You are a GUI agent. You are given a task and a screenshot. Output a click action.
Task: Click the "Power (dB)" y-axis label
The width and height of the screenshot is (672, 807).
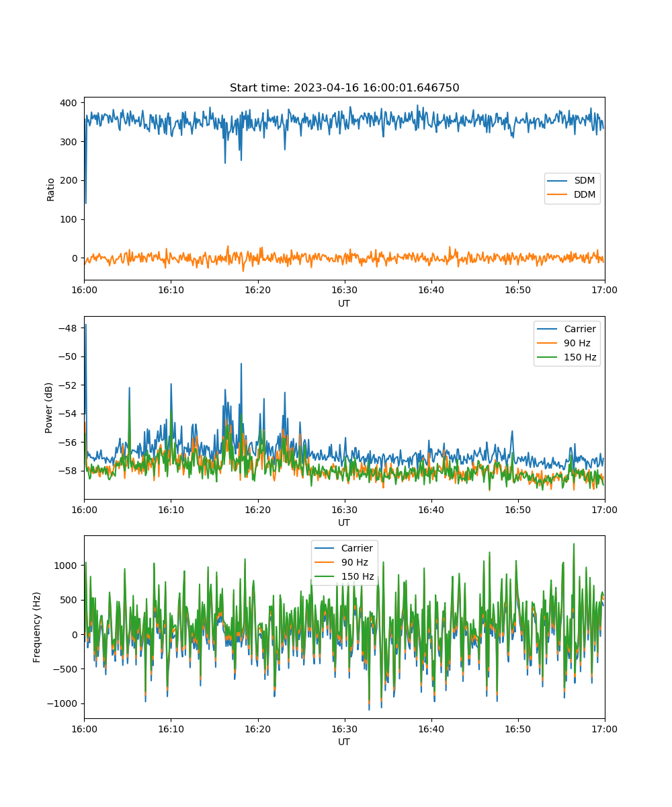pyautogui.click(x=50, y=408)
